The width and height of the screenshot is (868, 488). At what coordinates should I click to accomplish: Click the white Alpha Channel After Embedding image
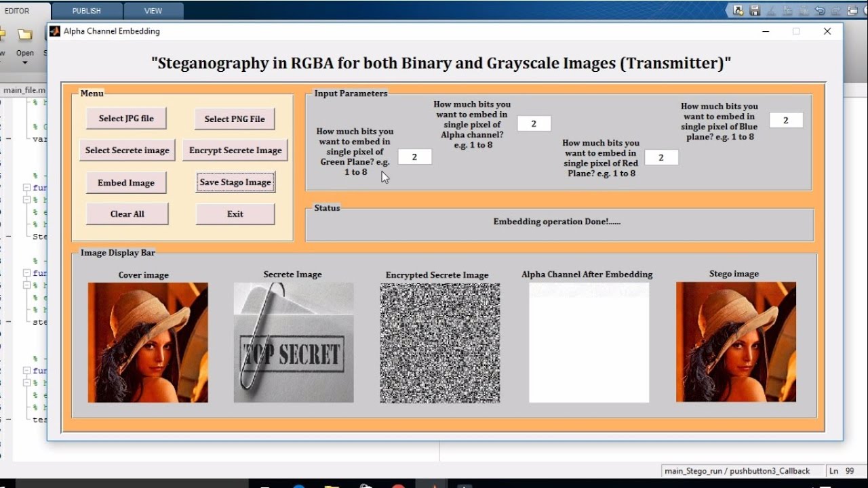point(589,342)
